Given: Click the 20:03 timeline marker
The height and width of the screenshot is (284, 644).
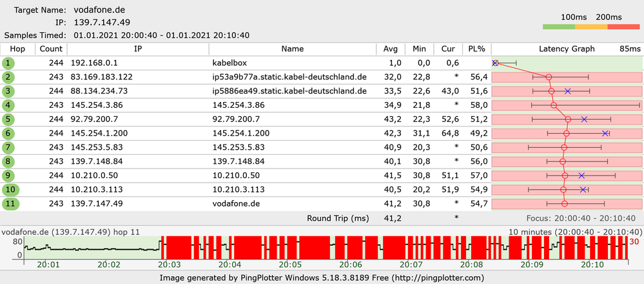Looking at the screenshot, I should (x=168, y=264).
